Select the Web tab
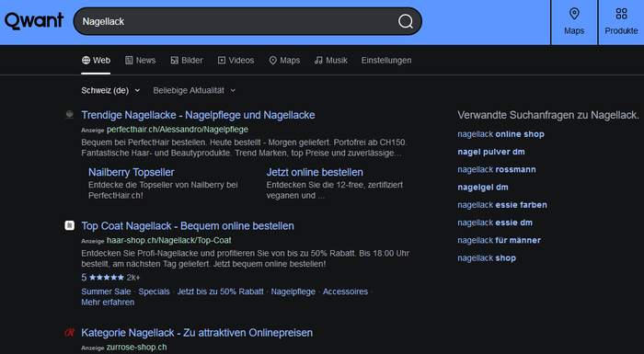 (x=96, y=61)
